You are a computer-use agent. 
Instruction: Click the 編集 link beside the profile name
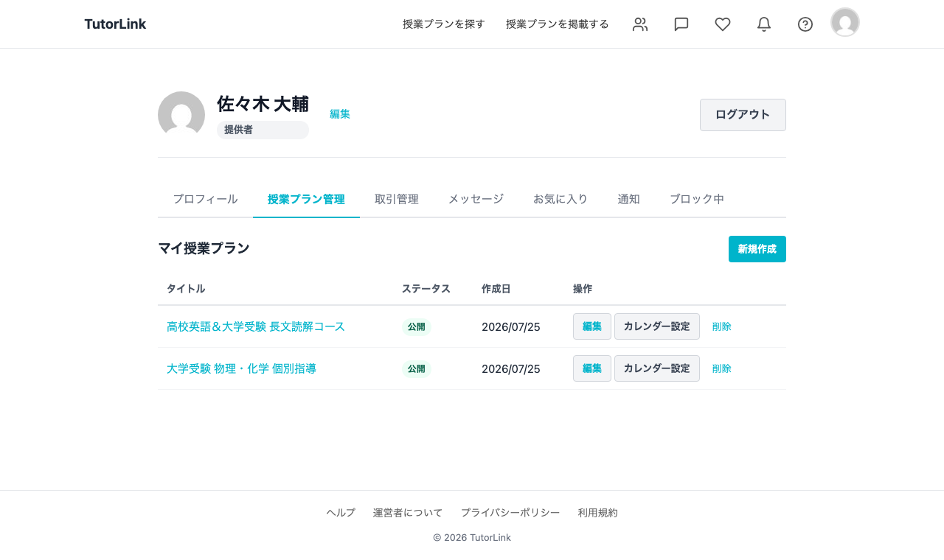(x=340, y=114)
